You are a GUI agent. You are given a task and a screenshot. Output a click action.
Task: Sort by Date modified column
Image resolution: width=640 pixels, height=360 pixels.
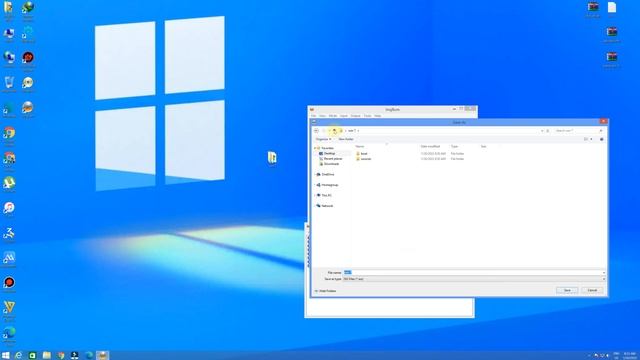430,146
